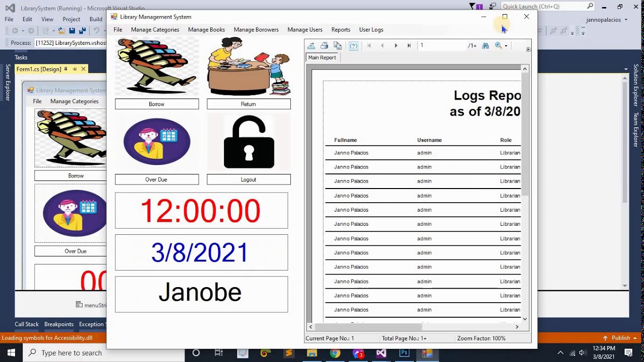The height and width of the screenshot is (362, 644).
Task: Open the Manage Borowers menu
Action: [256, 30]
